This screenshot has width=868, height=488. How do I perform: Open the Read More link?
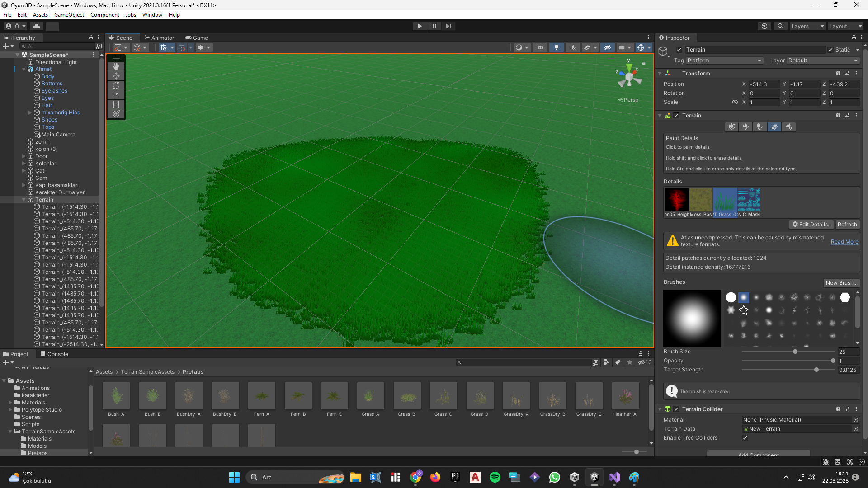(x=844, y=242)
